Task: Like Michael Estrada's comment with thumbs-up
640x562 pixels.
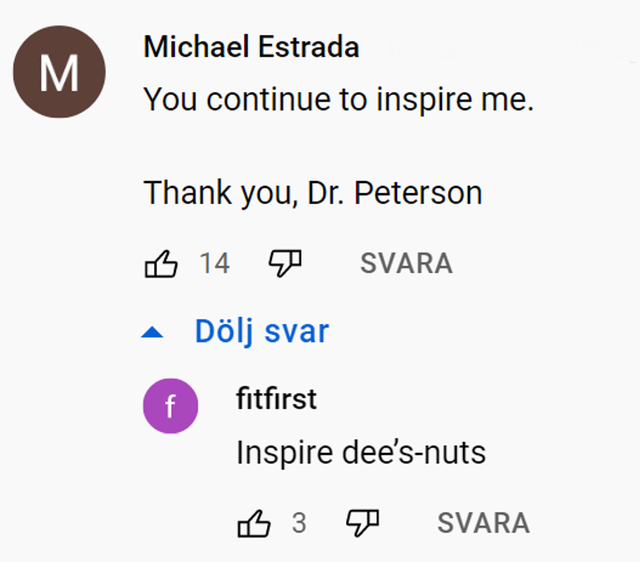Action: coord(161,264)
